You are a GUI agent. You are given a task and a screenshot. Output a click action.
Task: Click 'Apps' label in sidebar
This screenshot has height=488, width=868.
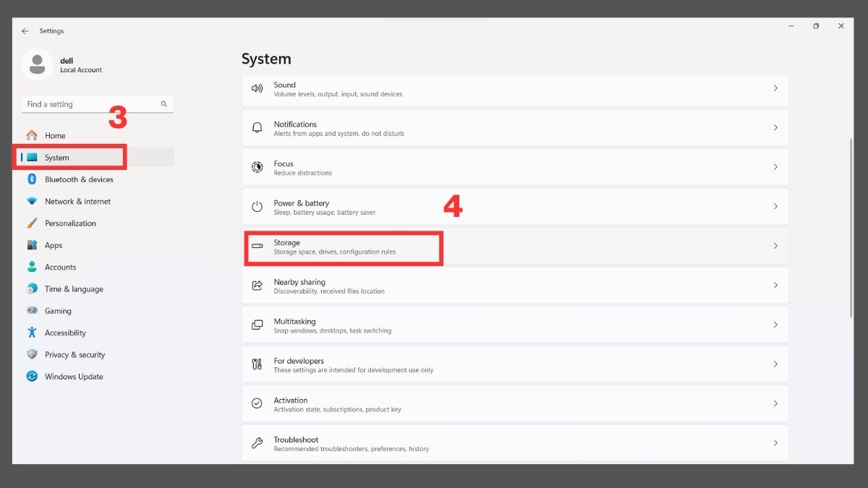[x=54, y=246]
